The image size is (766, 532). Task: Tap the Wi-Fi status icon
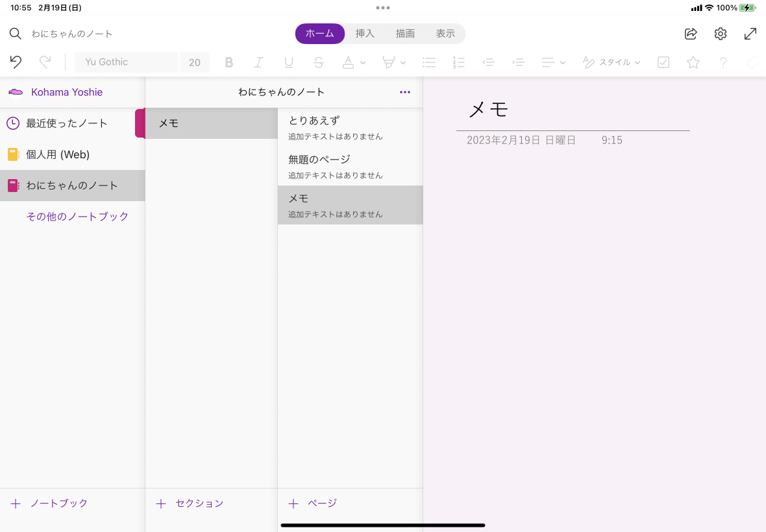[709, 8]
